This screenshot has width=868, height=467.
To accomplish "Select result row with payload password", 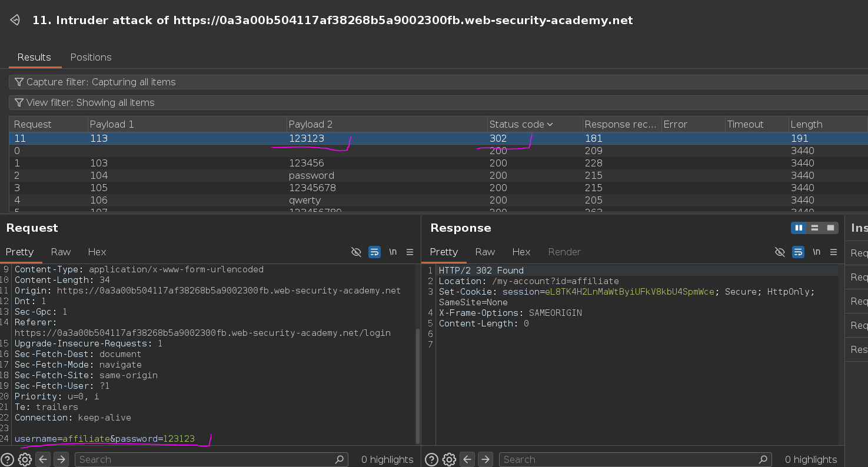I will coord(438,175).
